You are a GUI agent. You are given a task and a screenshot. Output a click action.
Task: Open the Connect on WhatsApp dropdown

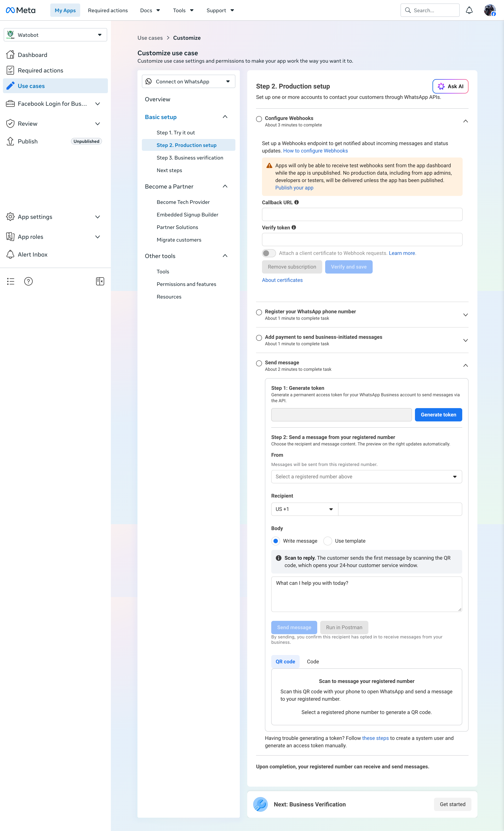coord(188,81)
